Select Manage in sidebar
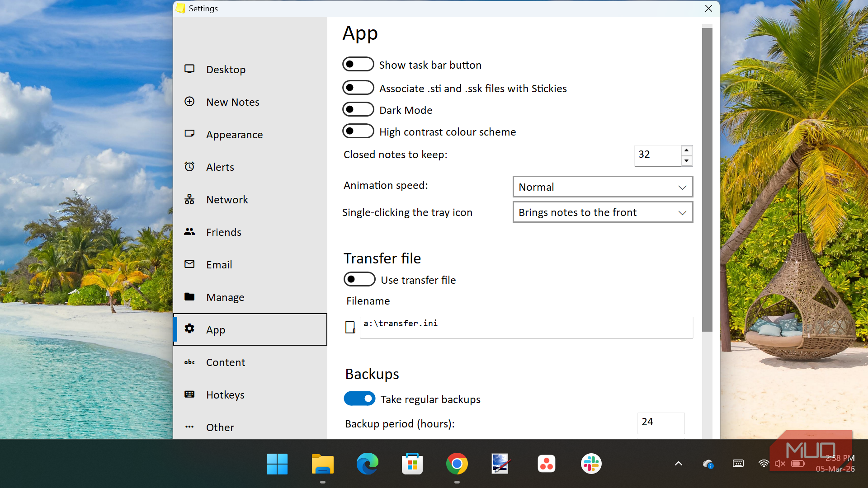Viewport: 868px width, 488px height. (x=250, y=297)
